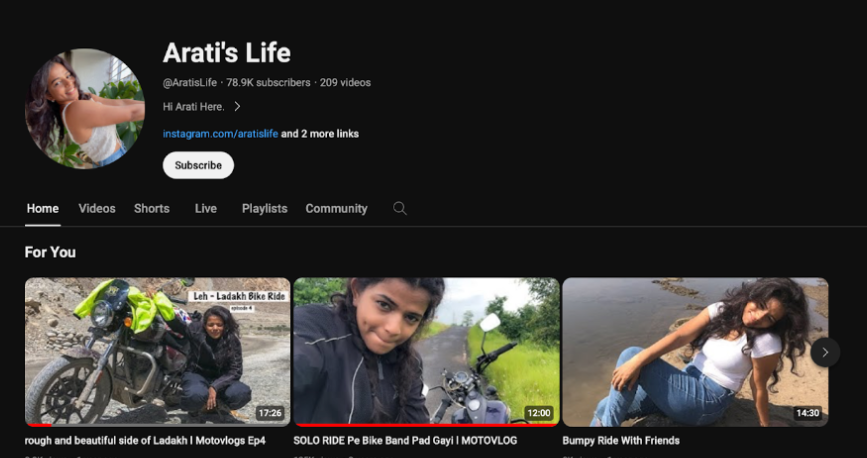Open the Playlists tab
This screenshot has width=867, height=458.
(264, 209)
